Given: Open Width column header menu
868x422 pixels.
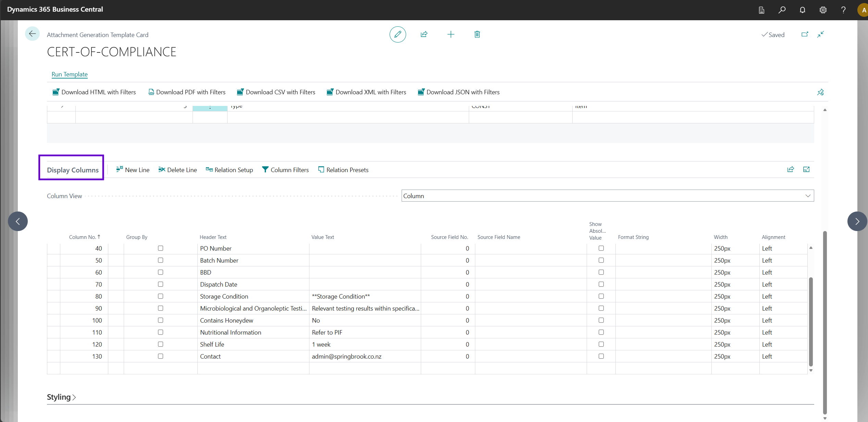Looking at the screenshot, I should (721, 237).
